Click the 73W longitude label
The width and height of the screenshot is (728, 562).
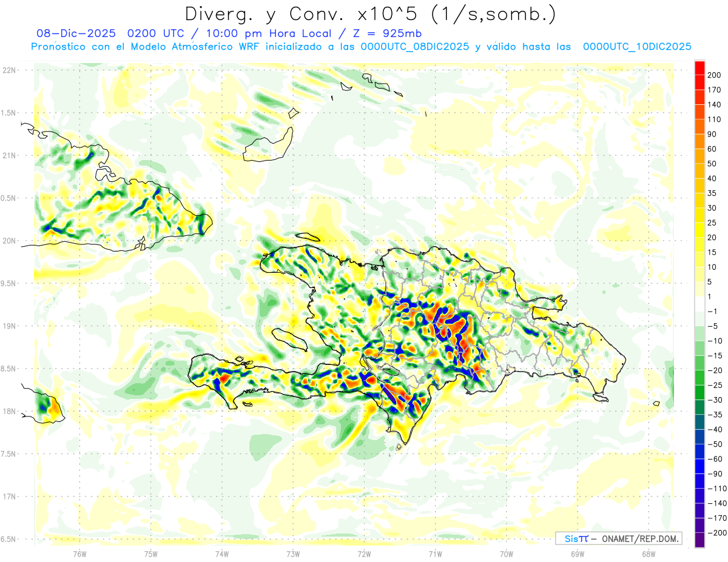(x=293, y=554)
